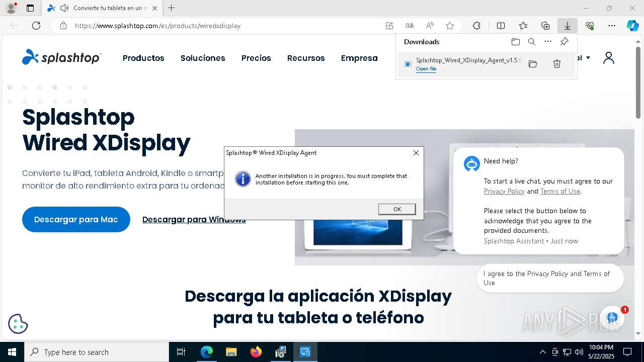This screenshot has height=362, width=644.
Task: Click the app available icon in address bar
Action: (389, 26)
